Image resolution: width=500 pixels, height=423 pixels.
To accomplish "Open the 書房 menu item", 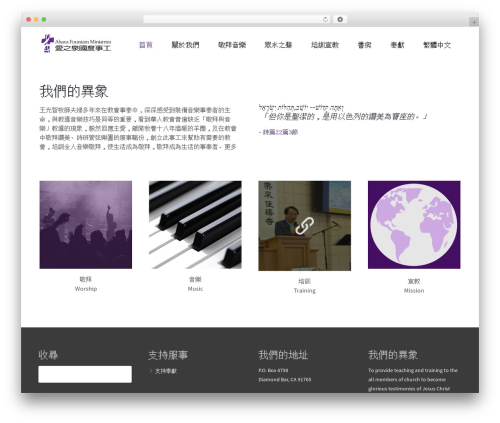I will pyautogui.click(x=364, y=45).
